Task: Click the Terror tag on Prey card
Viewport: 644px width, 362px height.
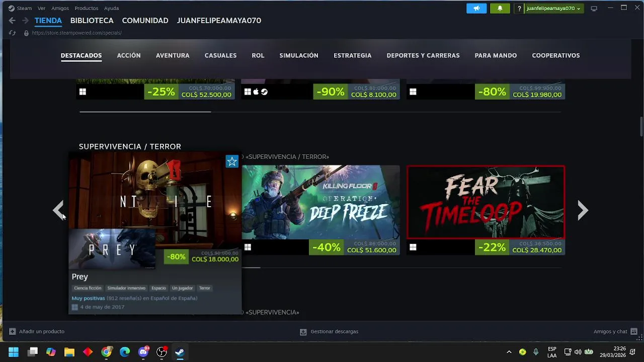Action: (x=204, y=288)
